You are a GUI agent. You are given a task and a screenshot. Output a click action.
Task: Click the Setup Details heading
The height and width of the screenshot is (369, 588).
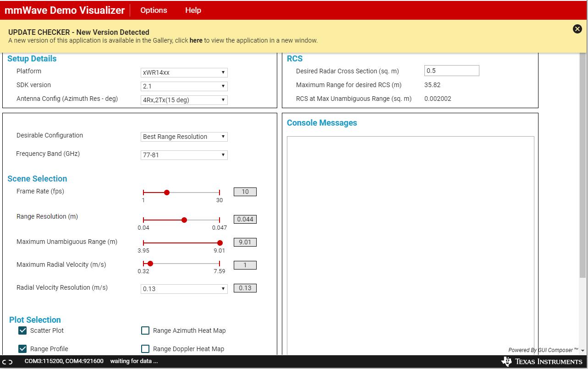[x=32, y=59]
